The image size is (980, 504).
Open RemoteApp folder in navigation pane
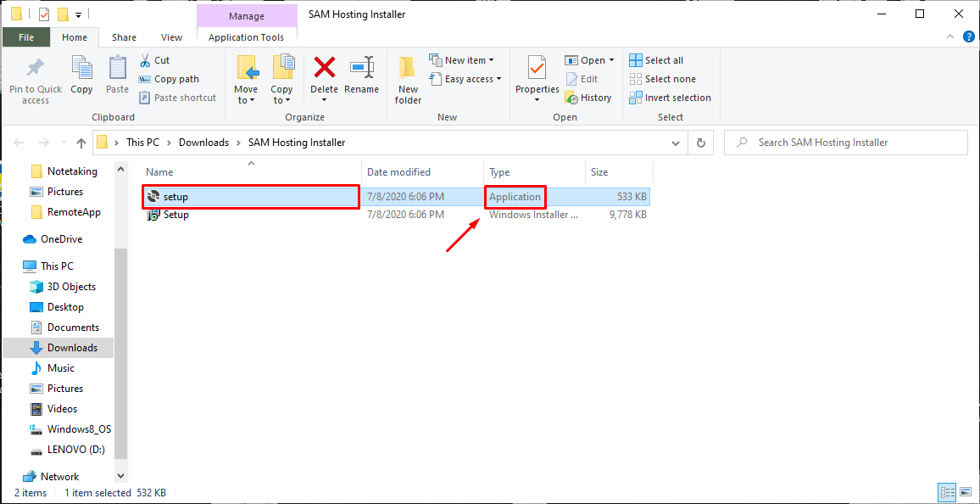click(x=64, y=212)
